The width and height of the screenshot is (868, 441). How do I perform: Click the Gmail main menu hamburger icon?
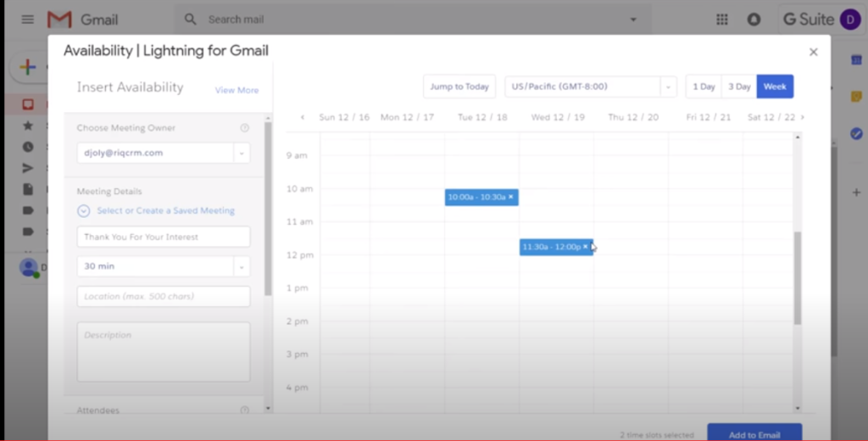click(x=27, y=19)
